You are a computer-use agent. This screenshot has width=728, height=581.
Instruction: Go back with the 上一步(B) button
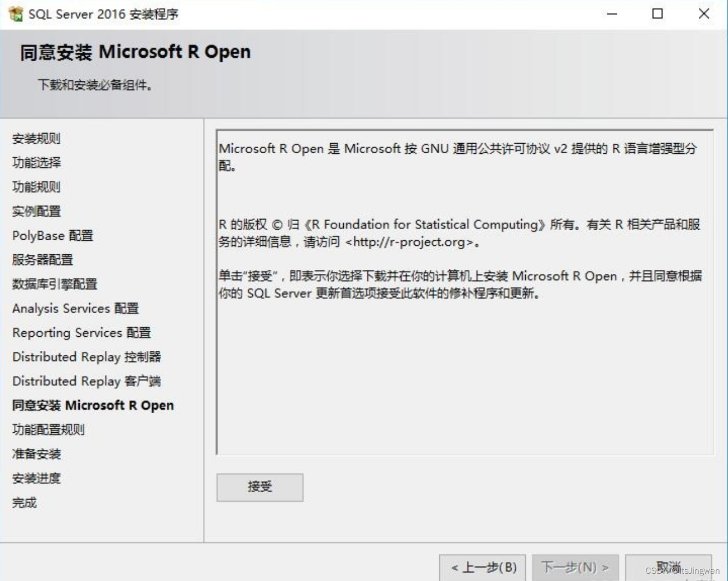[x=483, y=568]
